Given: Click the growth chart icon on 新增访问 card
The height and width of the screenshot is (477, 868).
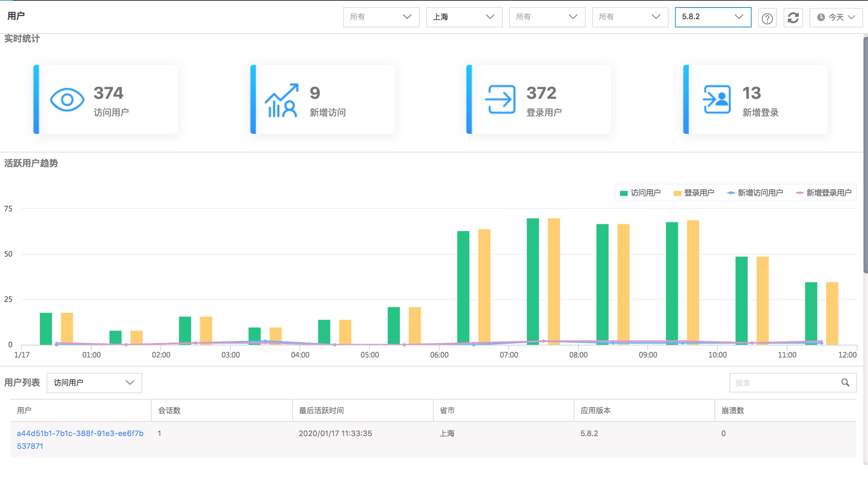Looking at the screenshot, I should tap(282, 100).
